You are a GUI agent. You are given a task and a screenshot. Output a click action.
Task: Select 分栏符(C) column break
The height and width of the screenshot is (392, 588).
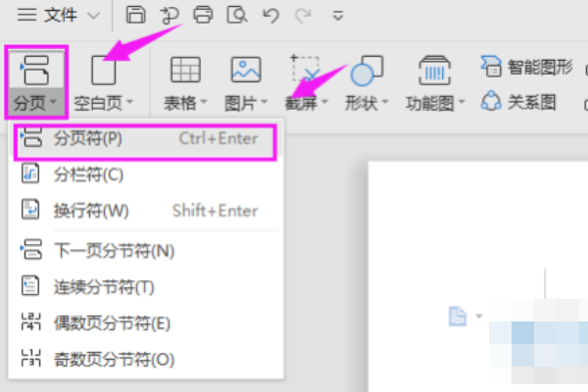pyautogui.click(x=145, y=174)
